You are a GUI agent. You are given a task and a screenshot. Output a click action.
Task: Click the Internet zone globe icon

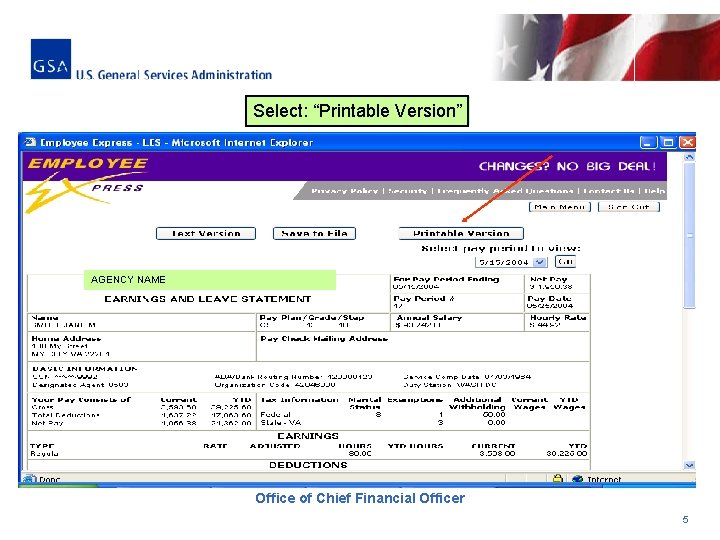(578, 479)
